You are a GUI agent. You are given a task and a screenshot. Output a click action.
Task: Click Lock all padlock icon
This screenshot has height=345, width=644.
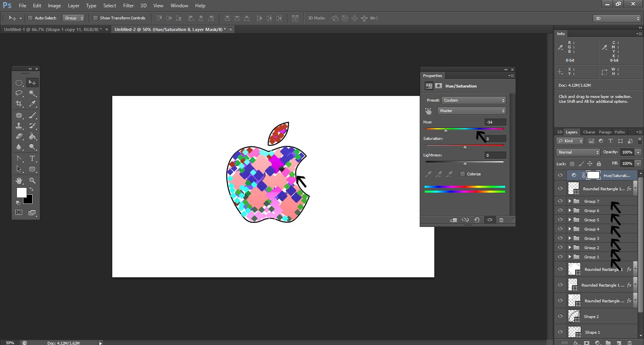click(x=599, y=164)
